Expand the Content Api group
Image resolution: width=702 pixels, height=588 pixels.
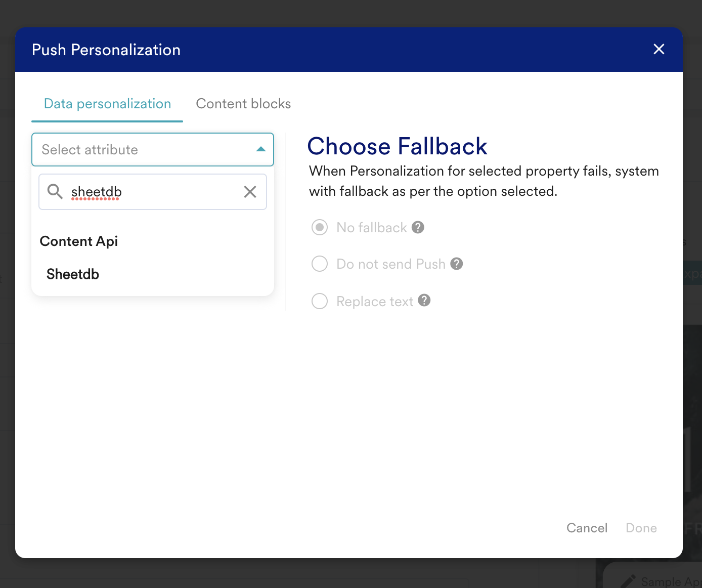pyautogui.click(x=78, y=241)
